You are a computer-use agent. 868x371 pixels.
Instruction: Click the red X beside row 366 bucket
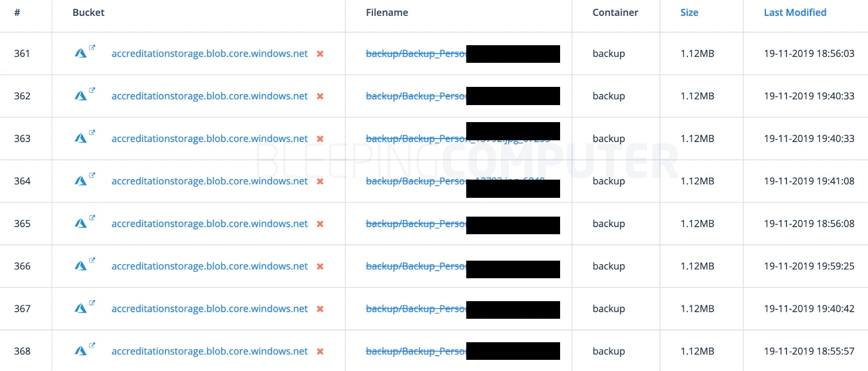(320, 267)
